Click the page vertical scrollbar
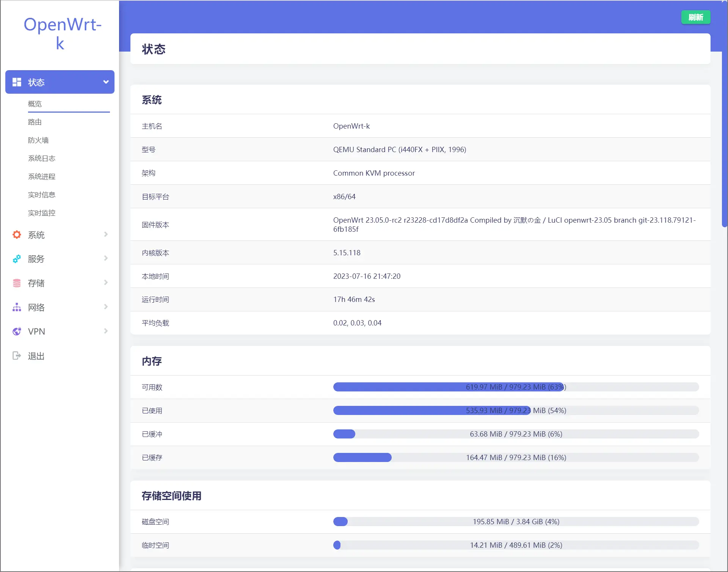Viewport: 728px width, 572px height. coord(724,114)
